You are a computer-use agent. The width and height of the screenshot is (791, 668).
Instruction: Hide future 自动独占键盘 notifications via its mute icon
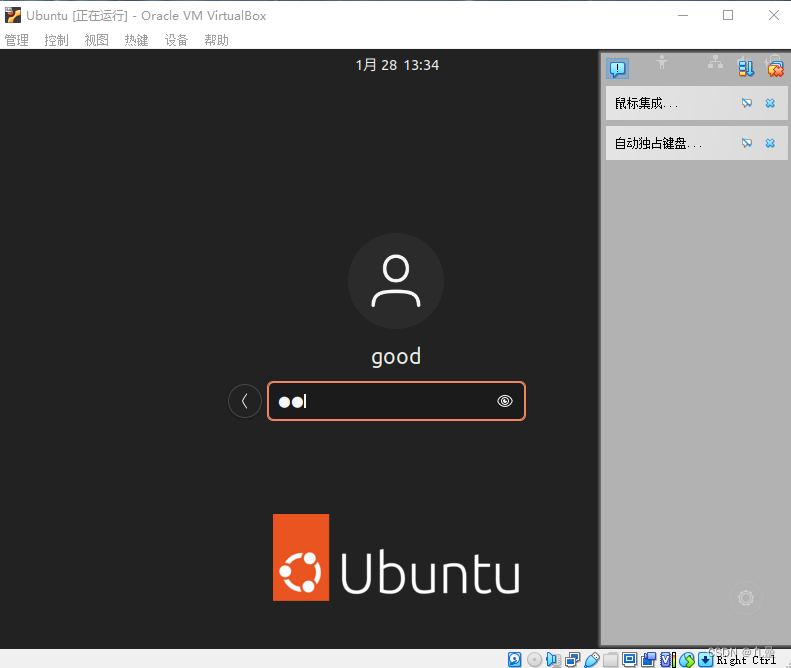click(747, 143)
